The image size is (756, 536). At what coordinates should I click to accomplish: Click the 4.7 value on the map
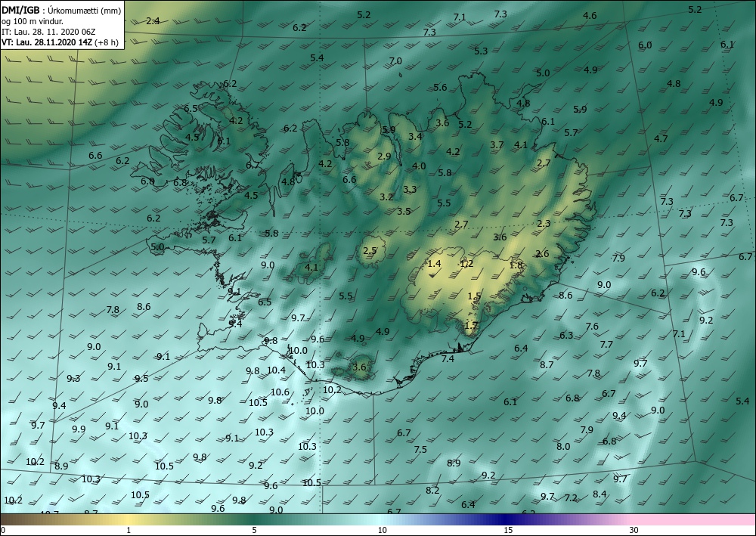pos(661,139)
